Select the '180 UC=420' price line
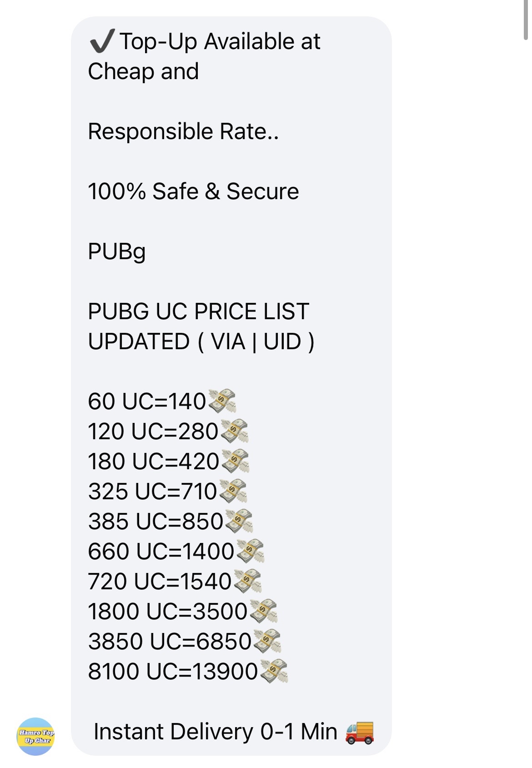The height and width of the screenshot is (768, 532). pos(154,462)
